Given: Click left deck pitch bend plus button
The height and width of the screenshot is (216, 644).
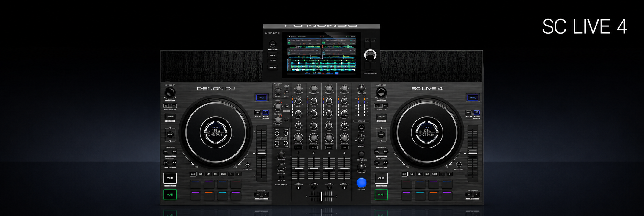Looking at the screenshot, I should click(265, 195).
